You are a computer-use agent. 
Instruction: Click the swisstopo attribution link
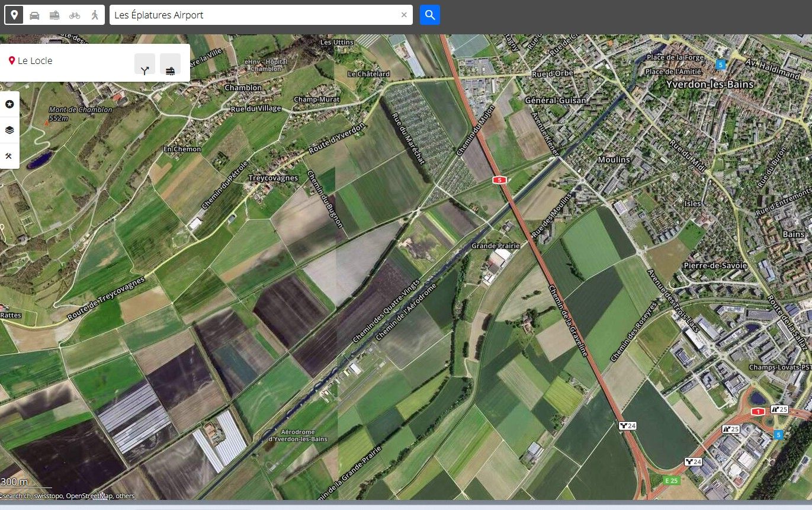(49, 496)
